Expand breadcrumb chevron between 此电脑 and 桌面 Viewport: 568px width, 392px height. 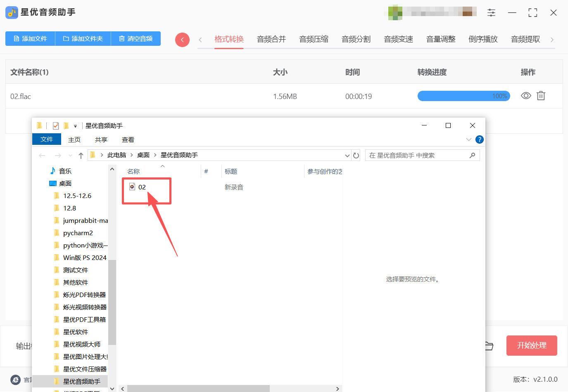pos(132,155)
